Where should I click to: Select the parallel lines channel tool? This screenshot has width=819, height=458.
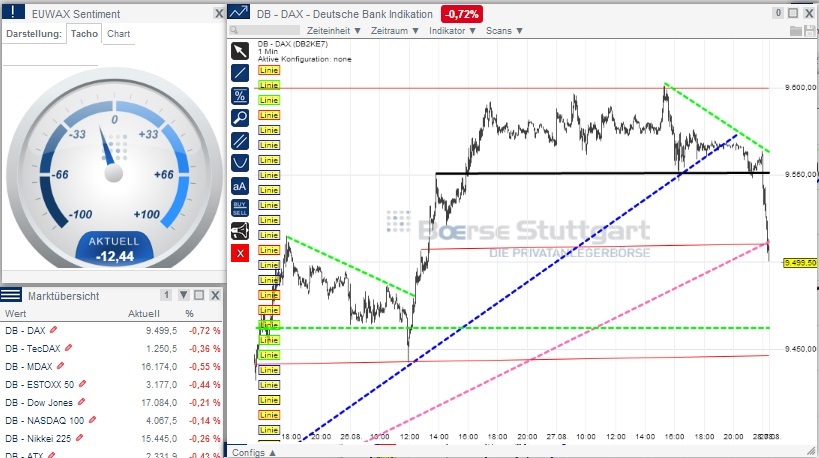240,141
